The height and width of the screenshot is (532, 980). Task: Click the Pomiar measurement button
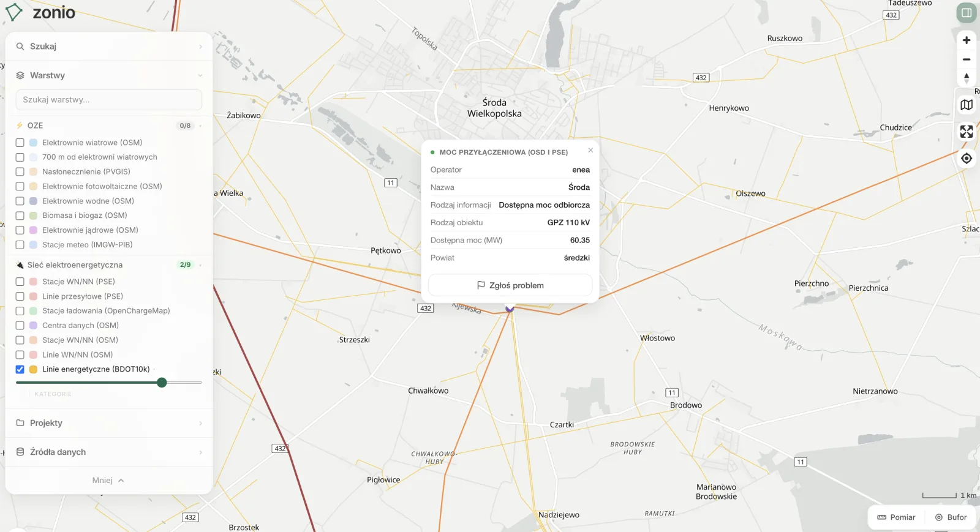pos(896,517)
